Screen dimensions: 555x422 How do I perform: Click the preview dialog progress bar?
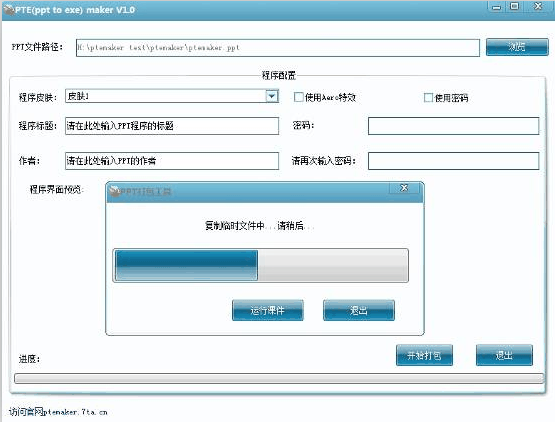pyautogui.click(x=261, y=266)
